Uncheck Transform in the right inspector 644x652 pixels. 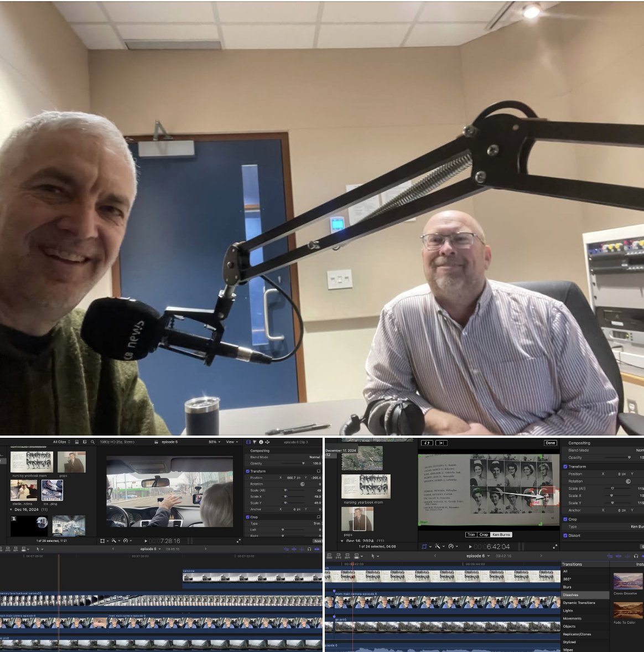point(565,467)
